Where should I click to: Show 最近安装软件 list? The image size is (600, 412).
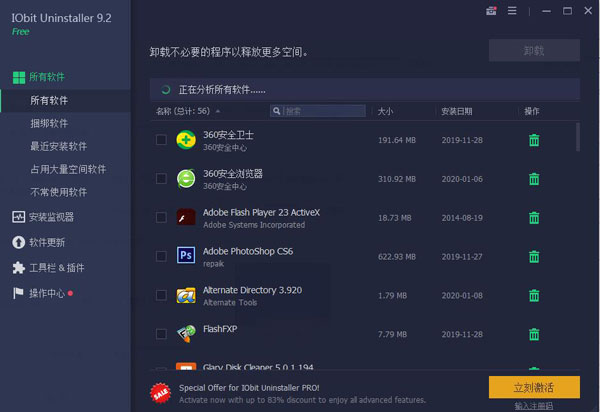point(59,146)
